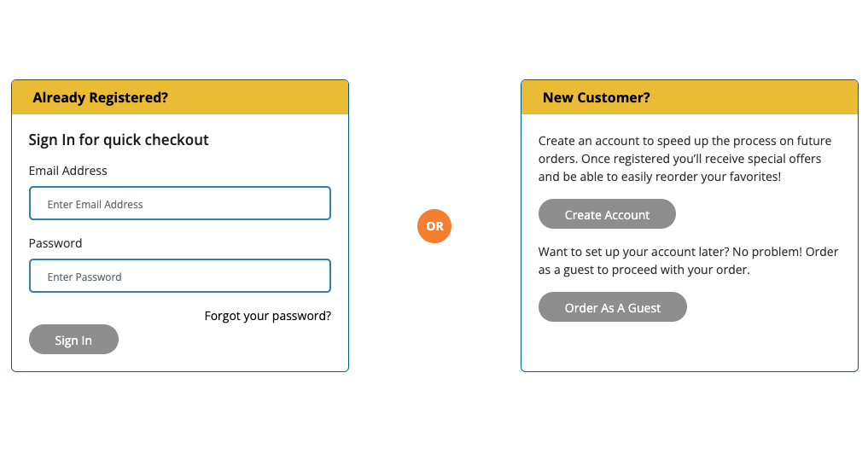Screen dimensions: 868x466
Task: Focus the Enter Password field
Action: (180, 277)
